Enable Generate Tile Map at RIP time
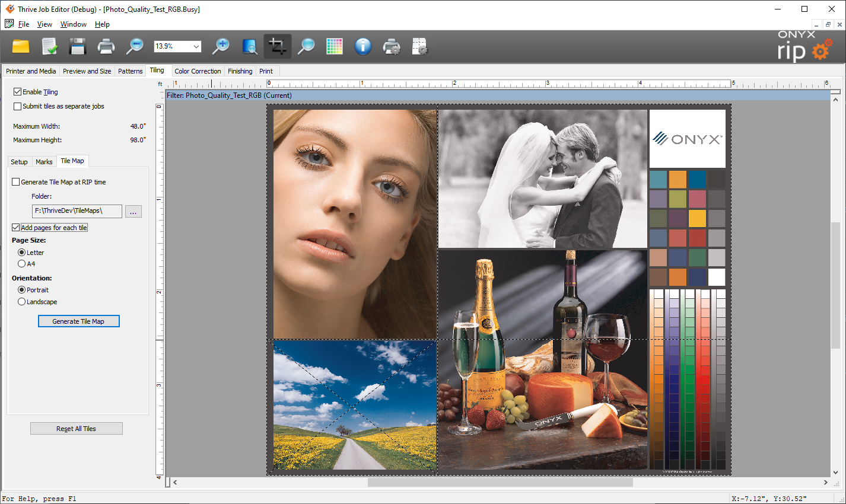This screenshot has width=846, height=504. (16, 182)
